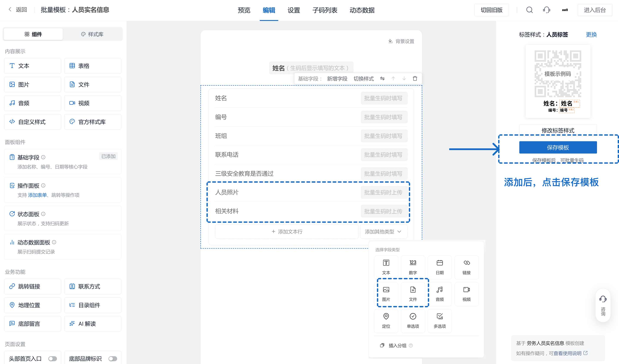Screen dimensions: 619x364
Task: Choose 定位 field type in popup
Action: 386,321
